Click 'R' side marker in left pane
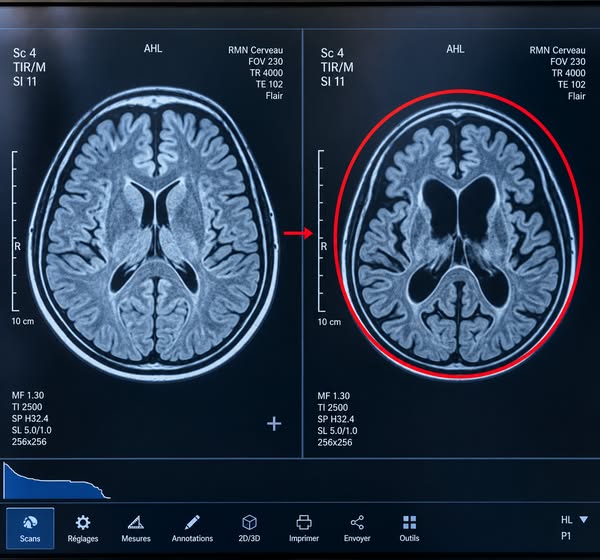This screenshot has width=600, height=560. 17,247
